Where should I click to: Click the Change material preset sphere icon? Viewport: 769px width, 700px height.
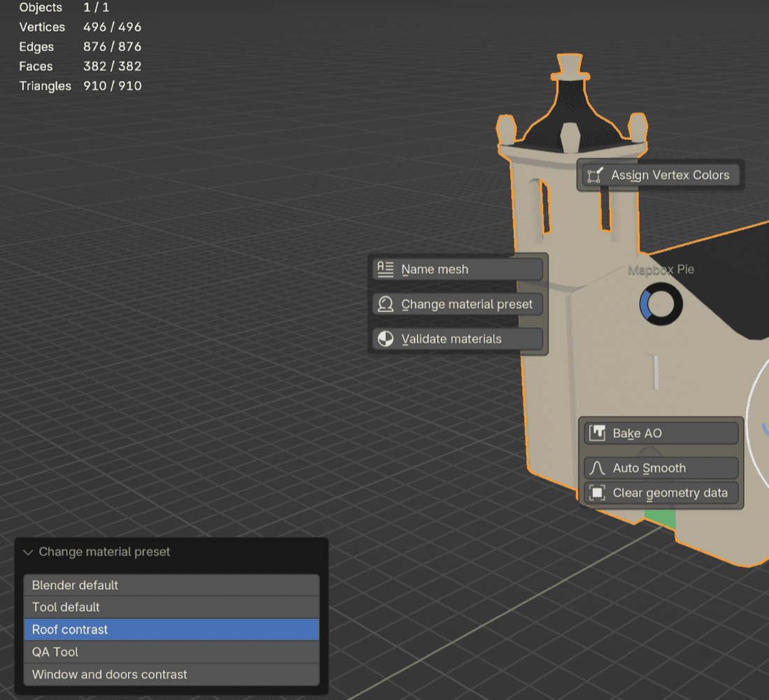pos(385,304)
